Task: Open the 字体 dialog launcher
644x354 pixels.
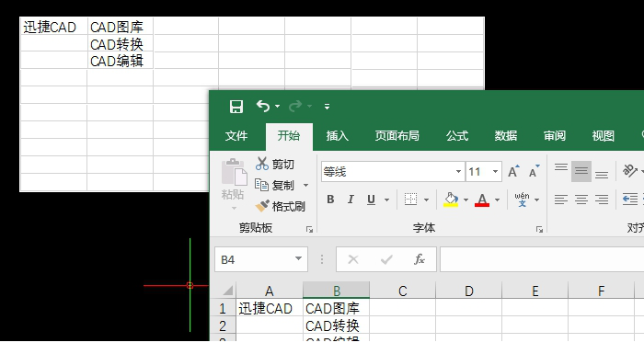Action: pyautogui.click(x=540, y=229)
